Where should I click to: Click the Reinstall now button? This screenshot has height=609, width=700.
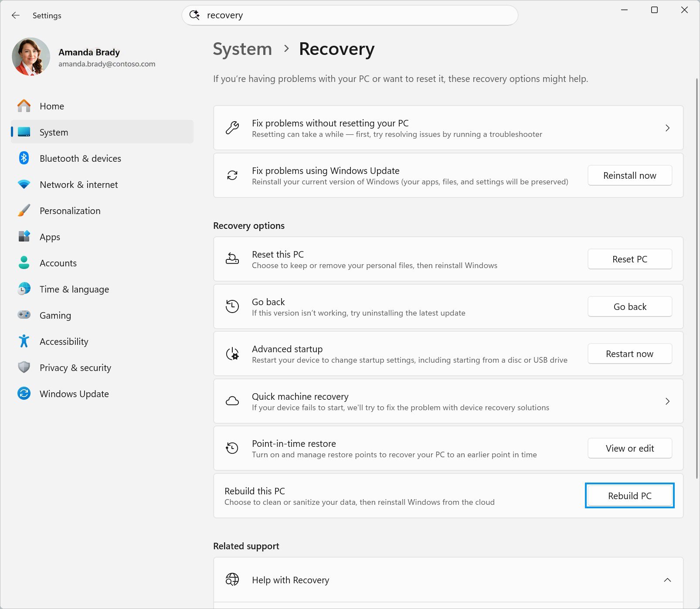(629, 175)
